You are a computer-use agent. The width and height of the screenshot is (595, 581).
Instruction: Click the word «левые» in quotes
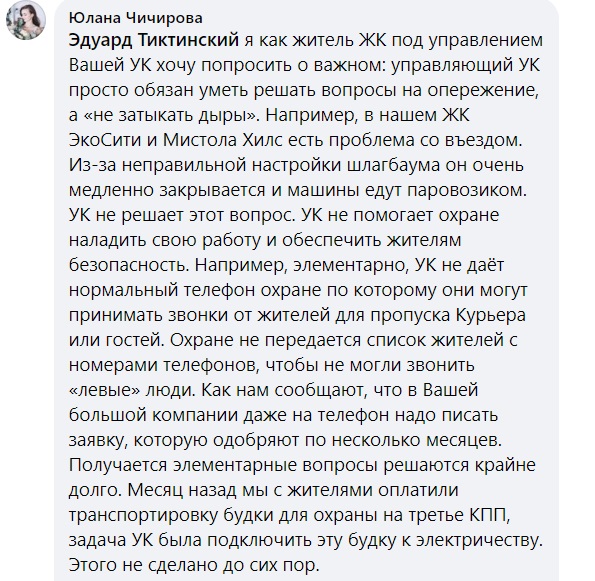105,390
